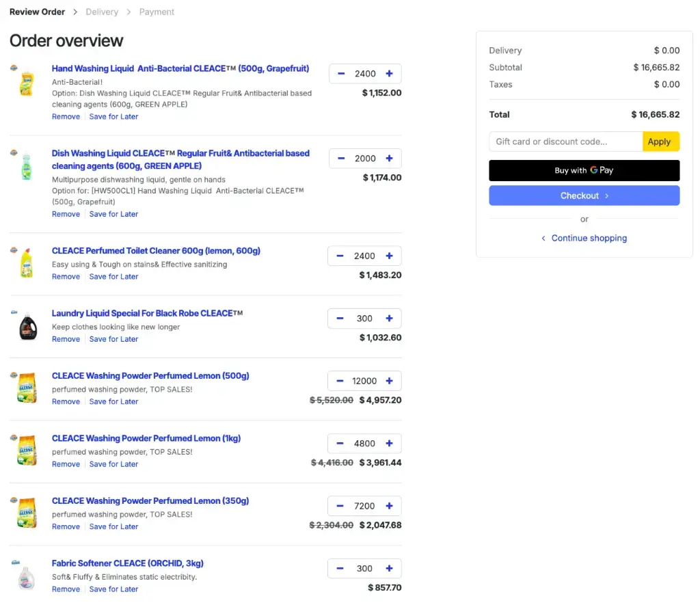Increase quantity of Hand Washing Liquid Grapefruit

[389, 74]
